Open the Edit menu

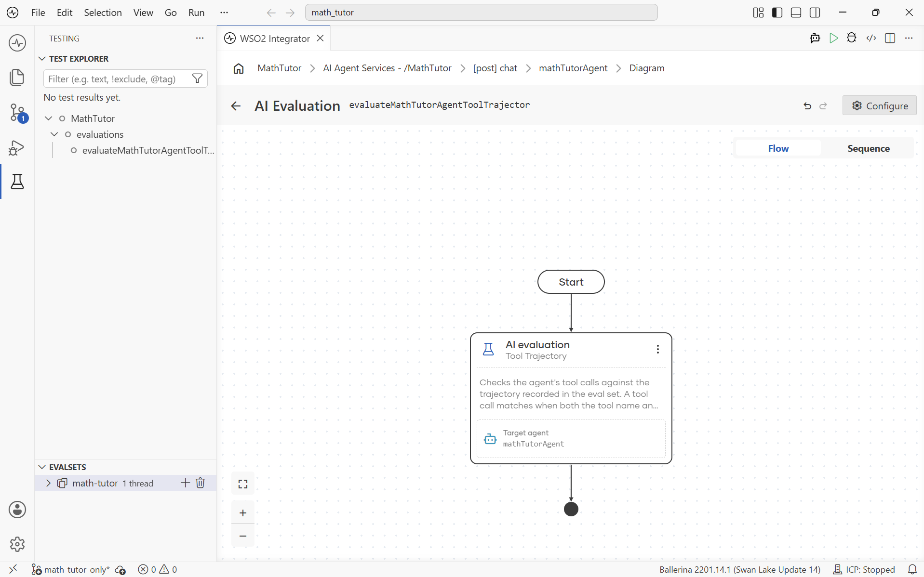(x=65, y=13)
